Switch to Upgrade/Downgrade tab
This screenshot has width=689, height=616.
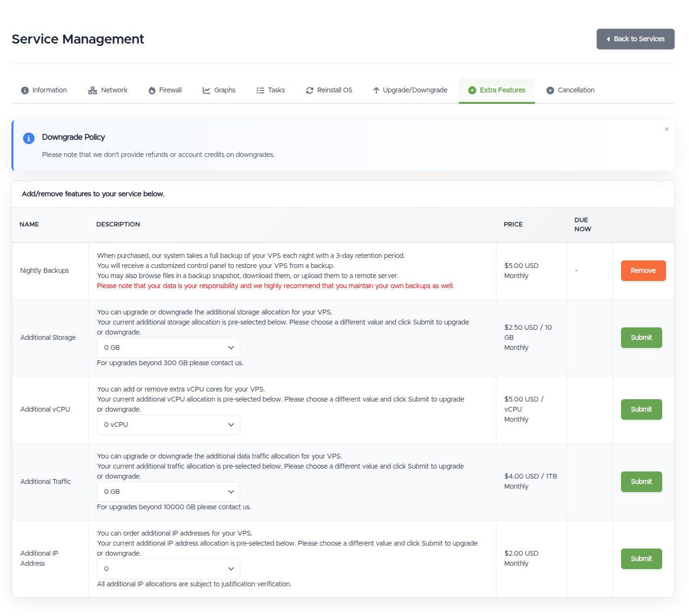[x=410, y=90]
